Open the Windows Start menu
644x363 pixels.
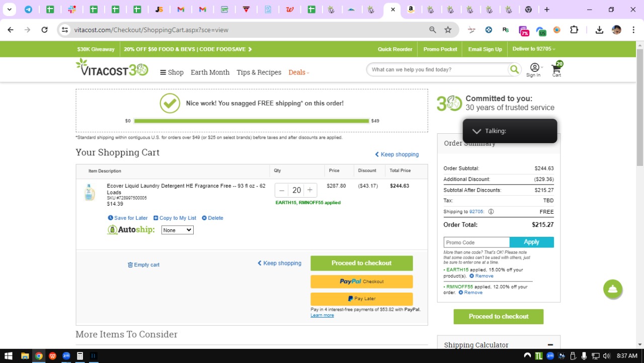[x=9, y=356]
